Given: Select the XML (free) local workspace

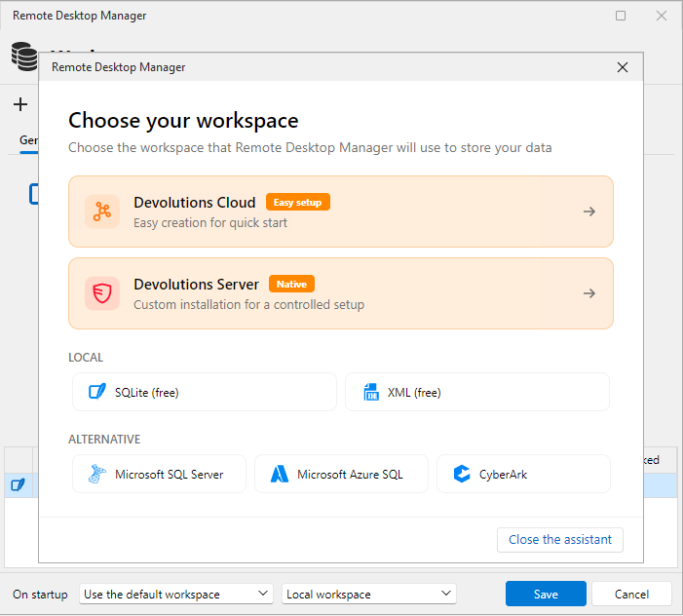Looking at the screenshot, I should 477,392.
